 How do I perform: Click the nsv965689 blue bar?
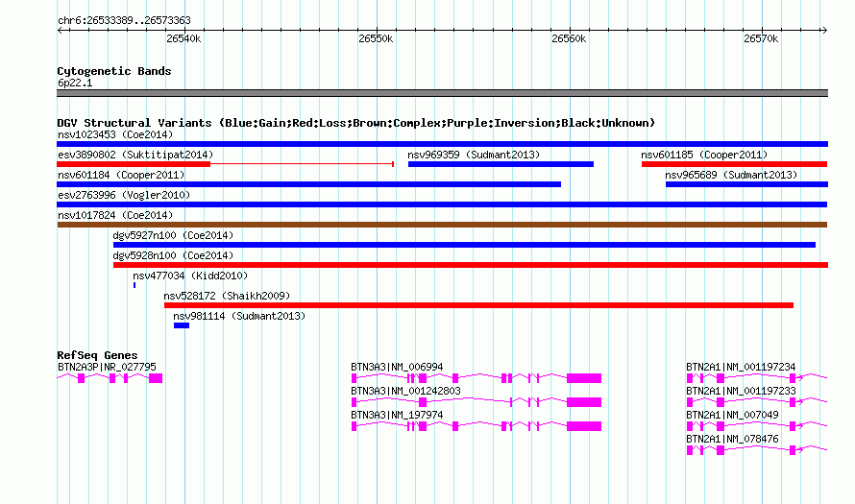pos(746,184)
